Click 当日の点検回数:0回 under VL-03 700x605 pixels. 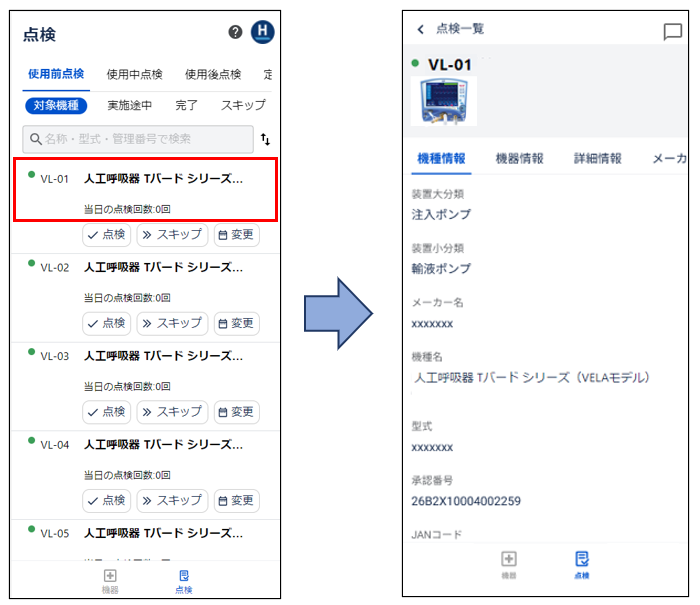(x=127, y=386)
